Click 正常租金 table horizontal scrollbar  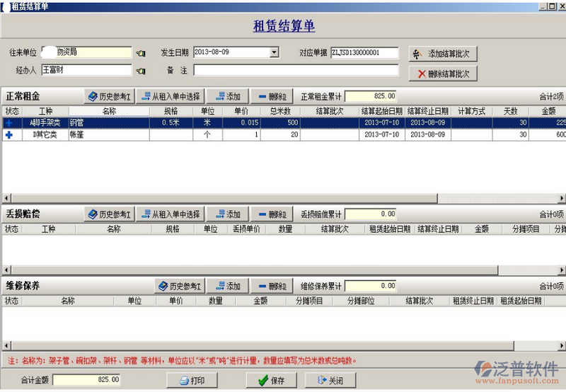point(283,198)
